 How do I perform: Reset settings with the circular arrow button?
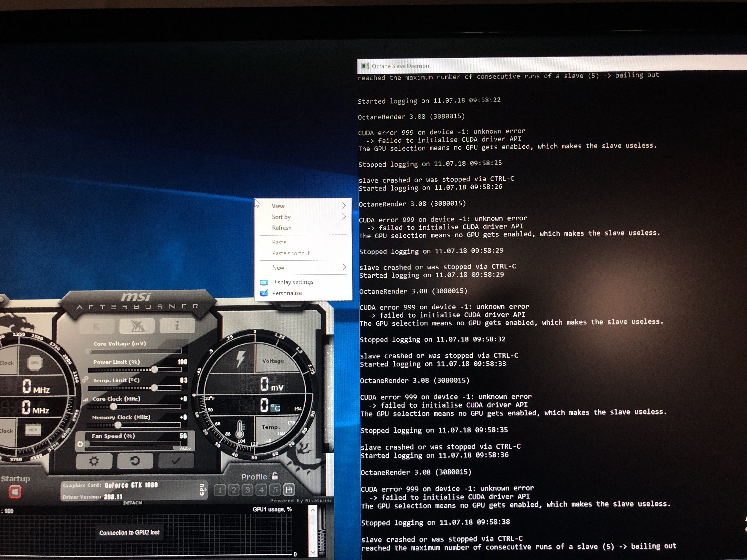pos(135,461)
